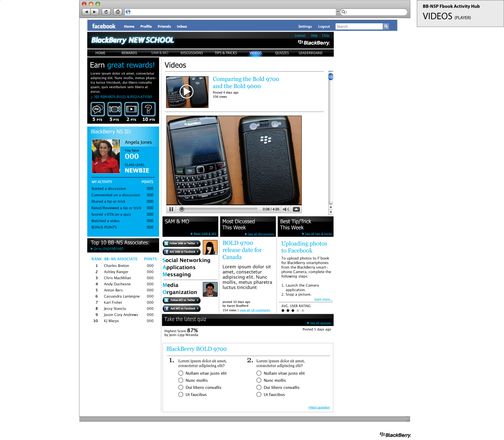Click the BlackBerry logo in the header
Image resolution: width=504 pixels, height=440 pixels.
(x=314, y=43)
